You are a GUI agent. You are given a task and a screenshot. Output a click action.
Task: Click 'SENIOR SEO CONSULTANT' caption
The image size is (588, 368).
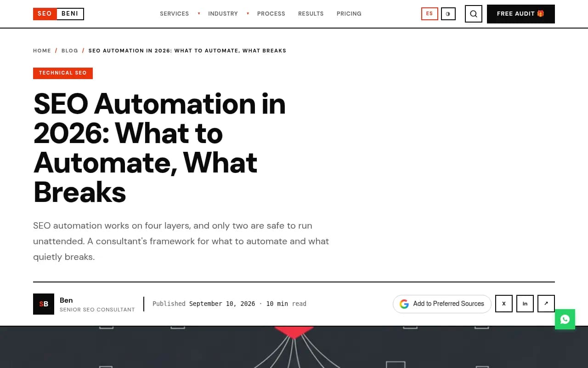[x=97, y=310]
